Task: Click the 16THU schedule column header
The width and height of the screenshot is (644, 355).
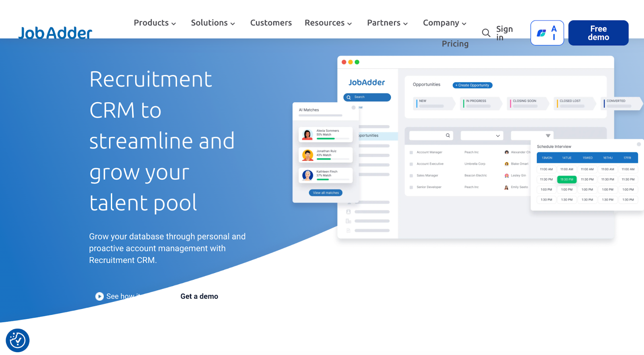Action: (608, 158)
